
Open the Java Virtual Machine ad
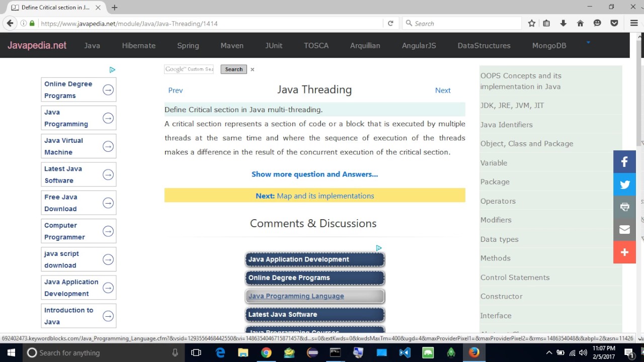78,146
